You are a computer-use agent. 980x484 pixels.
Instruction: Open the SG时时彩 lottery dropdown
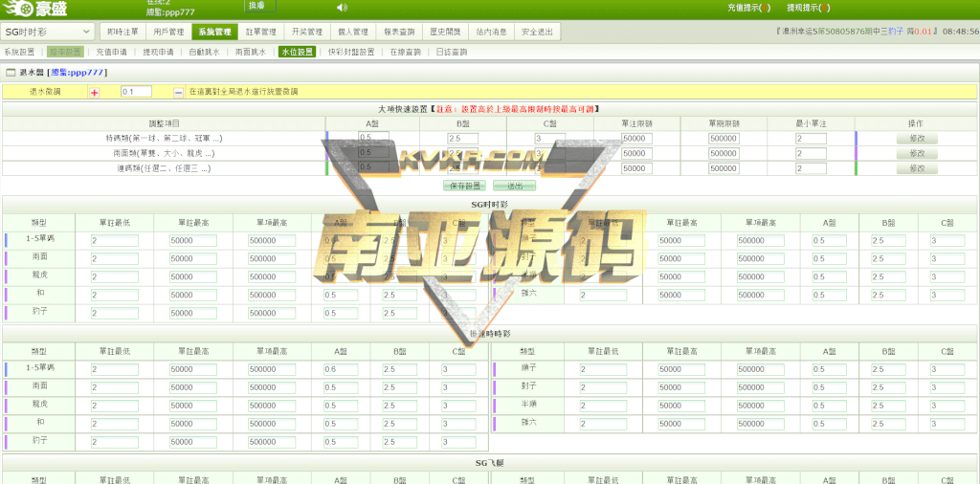point(48,32)
